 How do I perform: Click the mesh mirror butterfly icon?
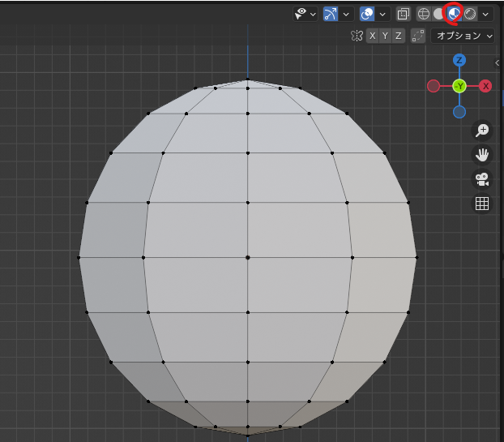click(x=357, y=36)
